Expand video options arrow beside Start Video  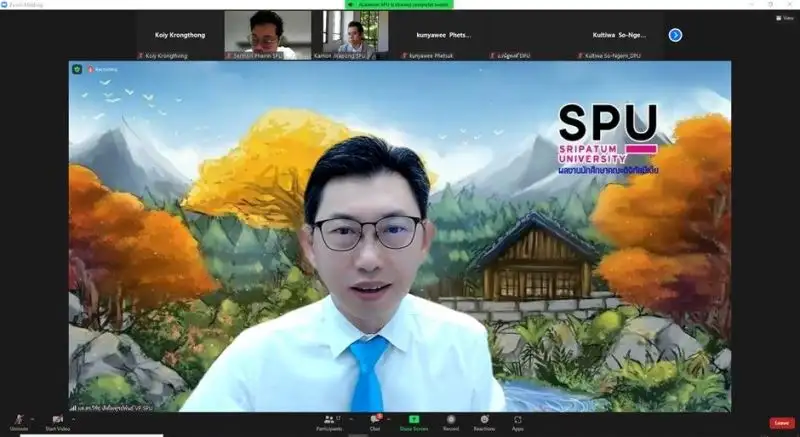[74, 417]
